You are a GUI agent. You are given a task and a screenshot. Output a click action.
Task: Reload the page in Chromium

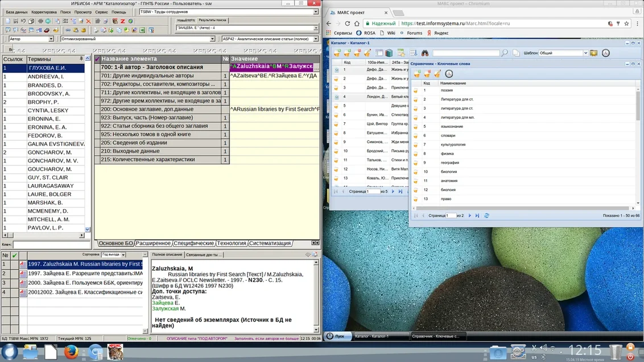coord(348,23)
